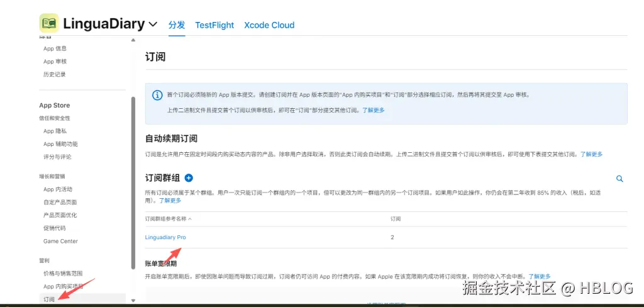Open 历史记录 in the sidebar
This screenshot has height=307, width=644.
pos(55,74)
